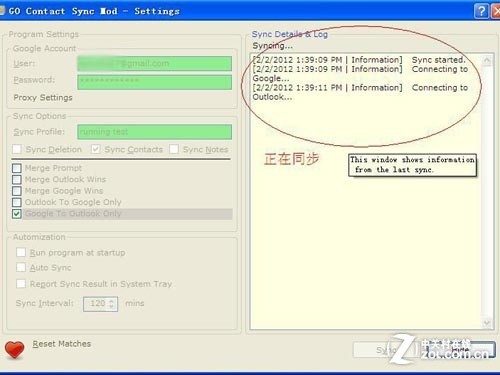Select Outlook To Google Only option

17,202
